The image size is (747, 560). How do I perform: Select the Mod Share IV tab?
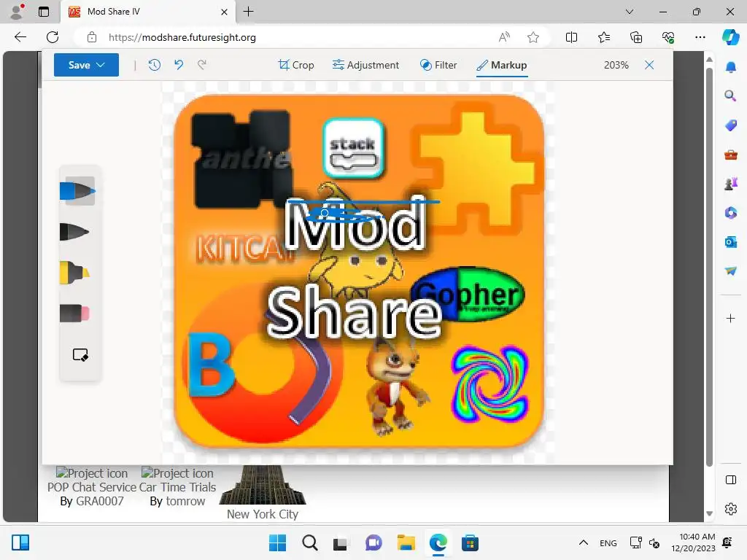(147, 12)
